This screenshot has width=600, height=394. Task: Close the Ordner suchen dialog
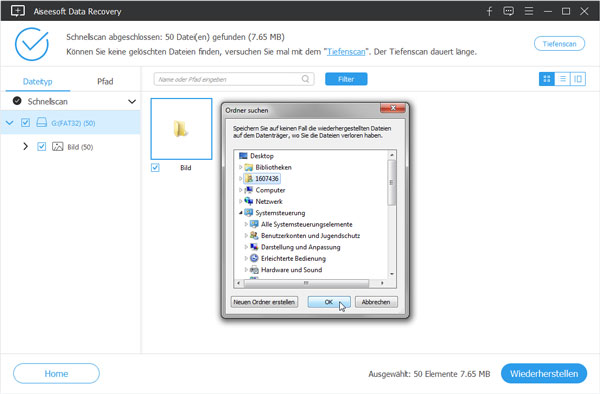pos(393,108)
